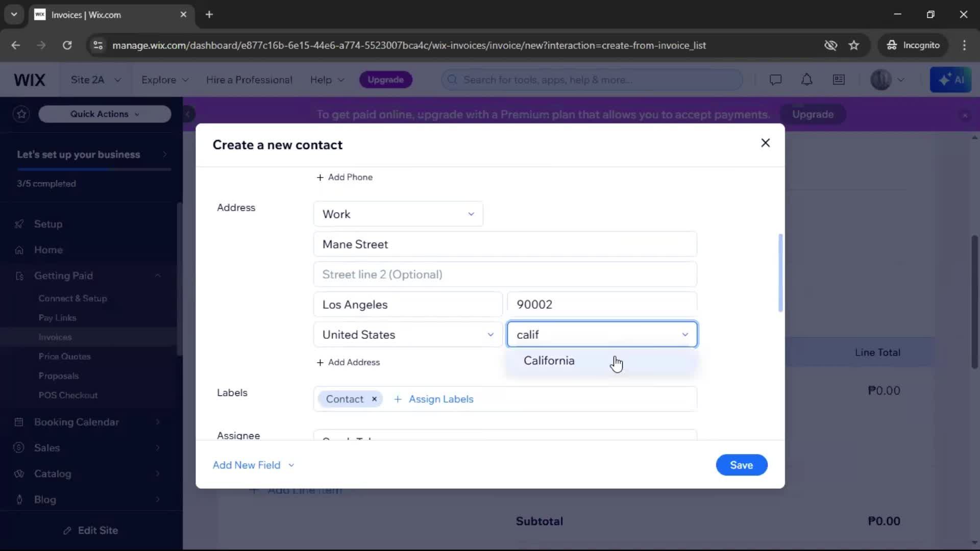The image size is (980, 551).
Task: Close the Create a new contact dialog
Action: point(765,143)
